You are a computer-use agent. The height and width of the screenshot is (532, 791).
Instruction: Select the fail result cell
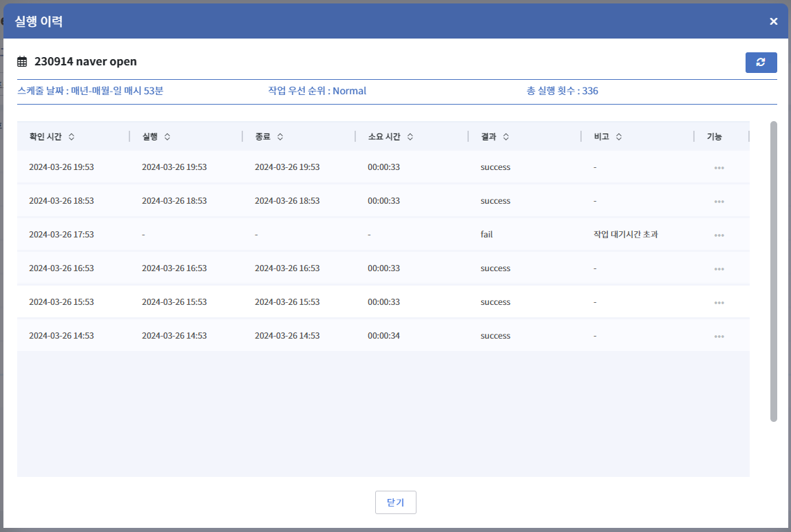pos(486,235)
